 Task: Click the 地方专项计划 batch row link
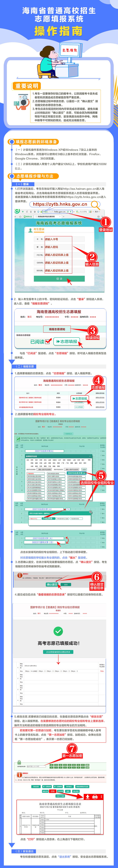(x=30, y=402)
